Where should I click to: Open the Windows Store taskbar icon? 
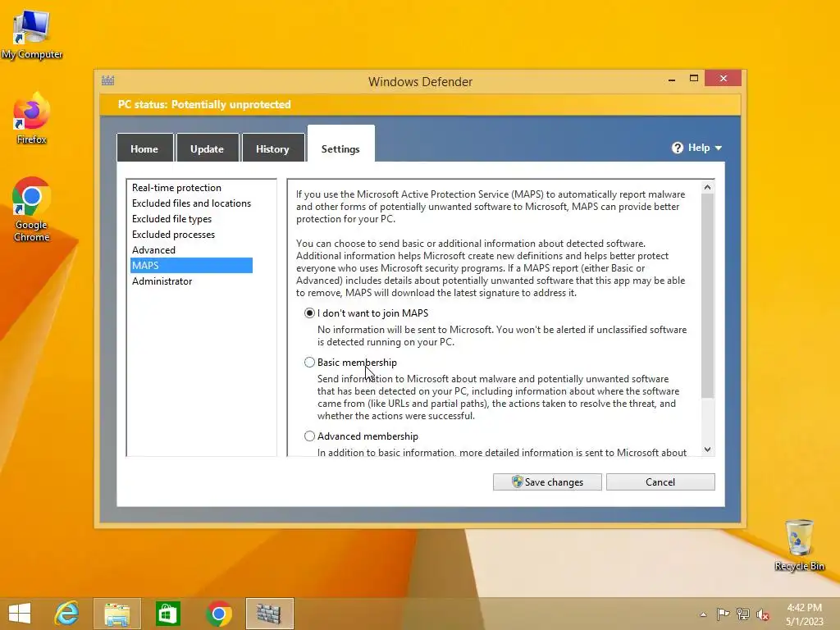click(167, 614)
